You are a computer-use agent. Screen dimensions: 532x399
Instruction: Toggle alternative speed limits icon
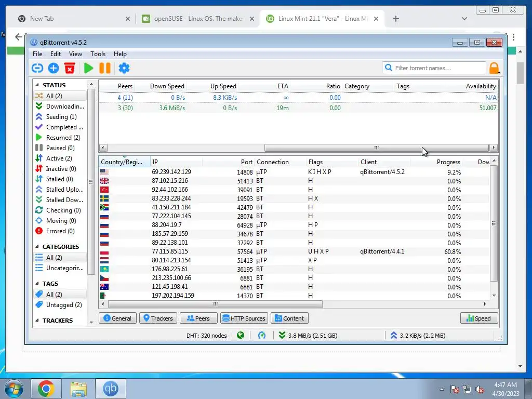point(262,336)
